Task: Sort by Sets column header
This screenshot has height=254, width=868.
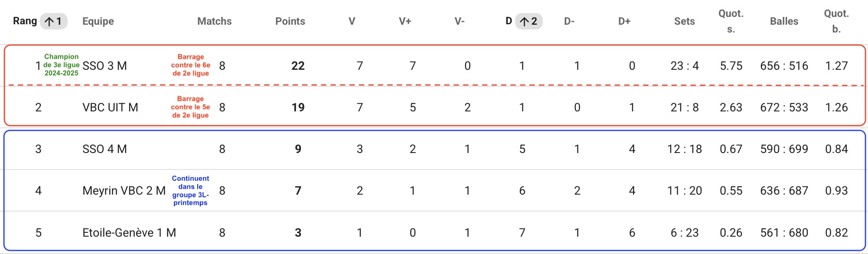Action: click(685, 21)
